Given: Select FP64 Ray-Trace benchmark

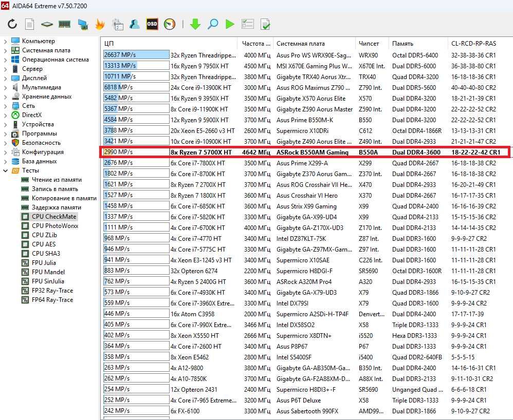Looking at the screenshot, I should coord(52,300).
